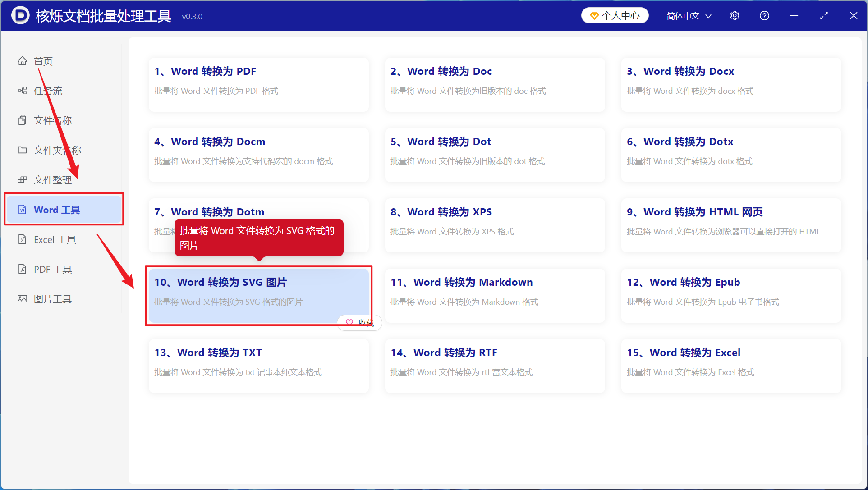Viewport: 868px width, 490px height.
Task: Open the Word 转换为 Excel card
Action: (731, 366)
